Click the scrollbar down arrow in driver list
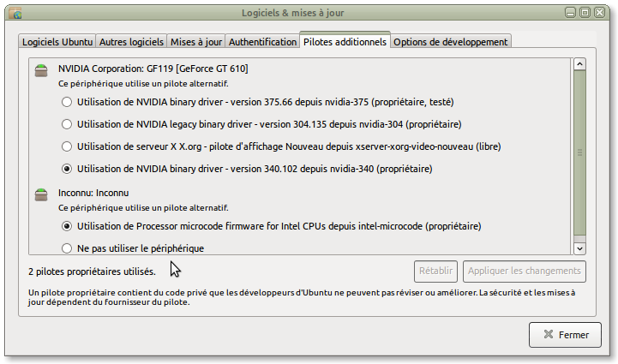 (x=579, y=248)
